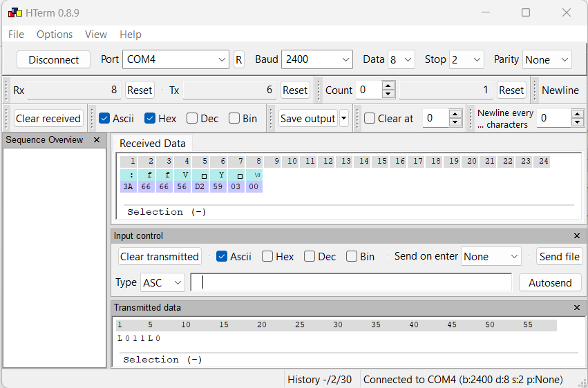Viewport: 588px width, 388px height.
Task: Enable Hex display in Input control
Action: [x=267, y=257]
